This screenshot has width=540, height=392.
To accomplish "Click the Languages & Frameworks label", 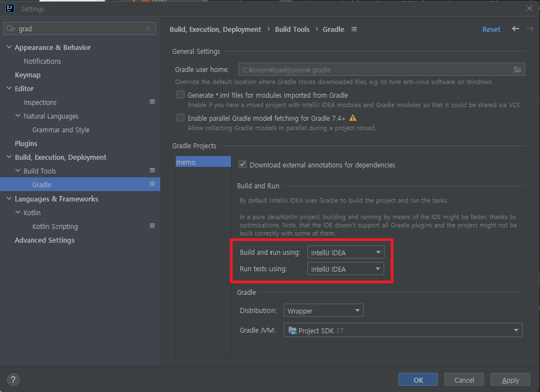I will point(56,199).
